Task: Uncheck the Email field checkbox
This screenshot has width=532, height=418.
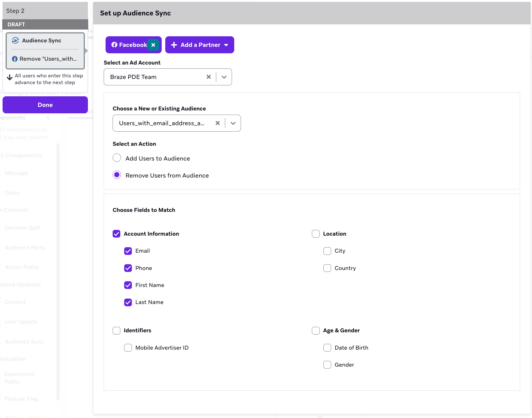Action: click(128, 251)
